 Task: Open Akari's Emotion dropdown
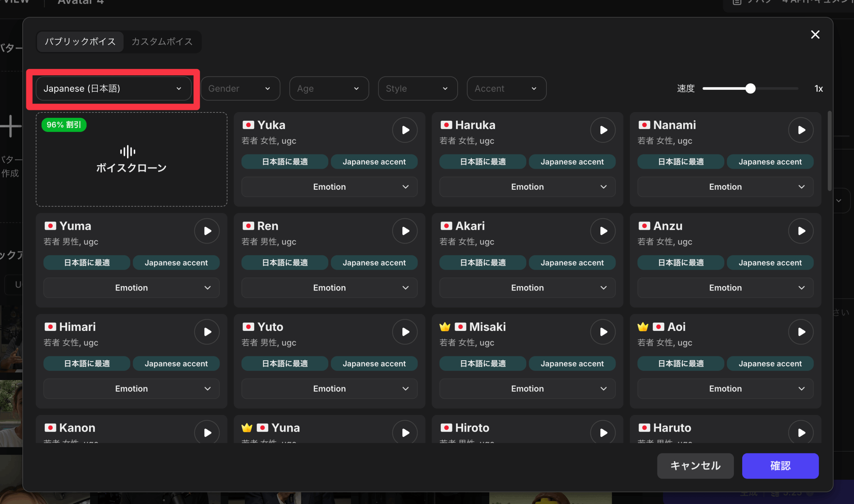tap(527, 288)
